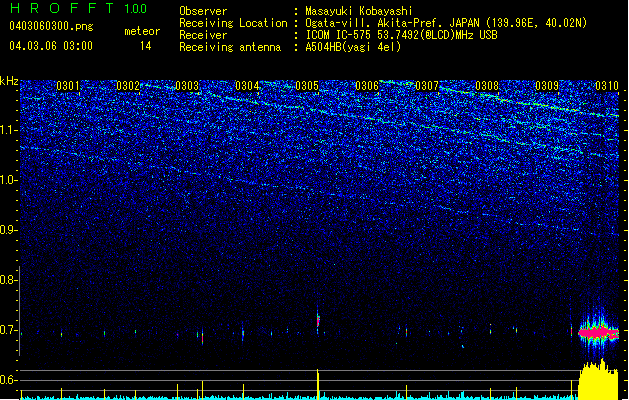Click the 0302 time marker
Viewport: 629px width, 400px height.
tap(128, 86)
